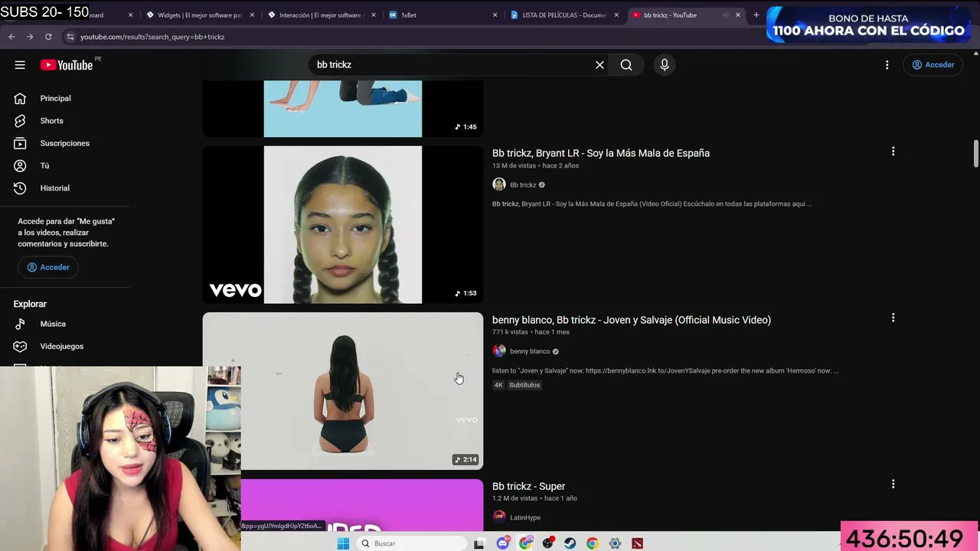Play the Soy la Más Mala thumbnail
The width and height of the screenshot is (980, 551).
click(x=343, y=225)
